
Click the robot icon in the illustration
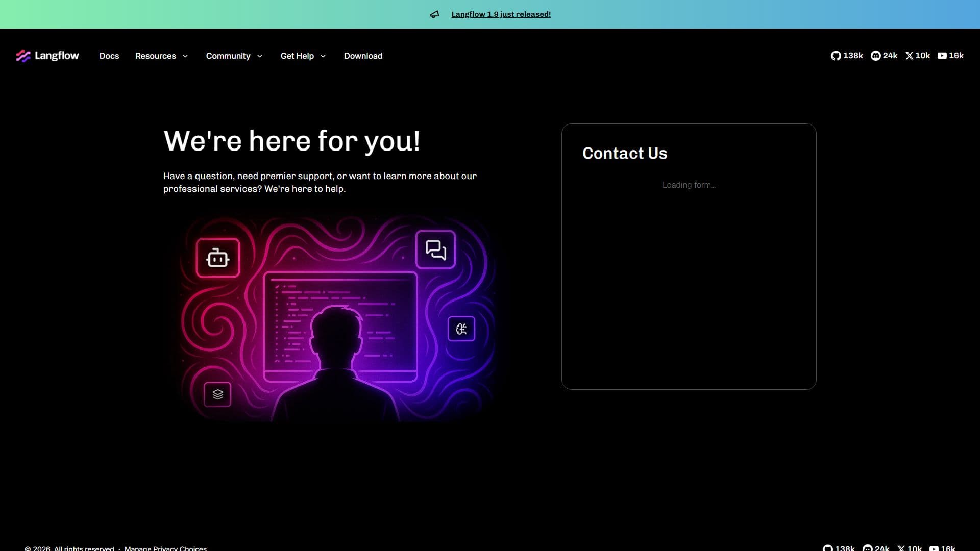pos(218,258)
